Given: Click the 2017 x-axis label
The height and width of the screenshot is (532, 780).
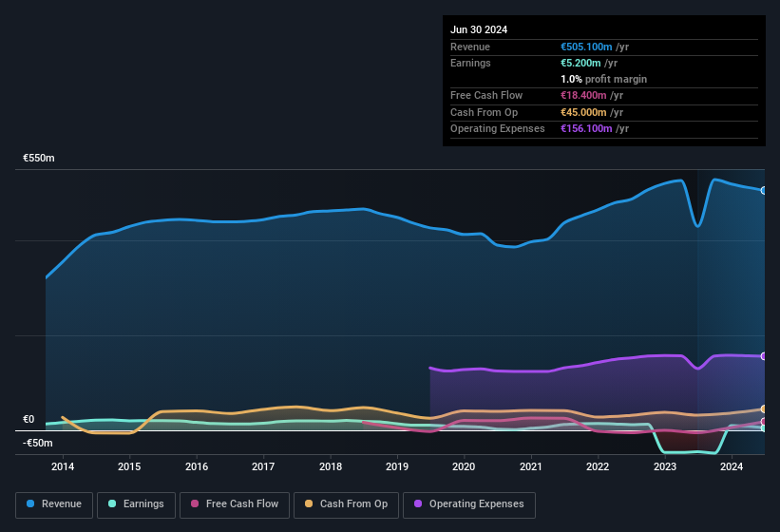Looking at the screenshot, I should (x=263, y=466).
